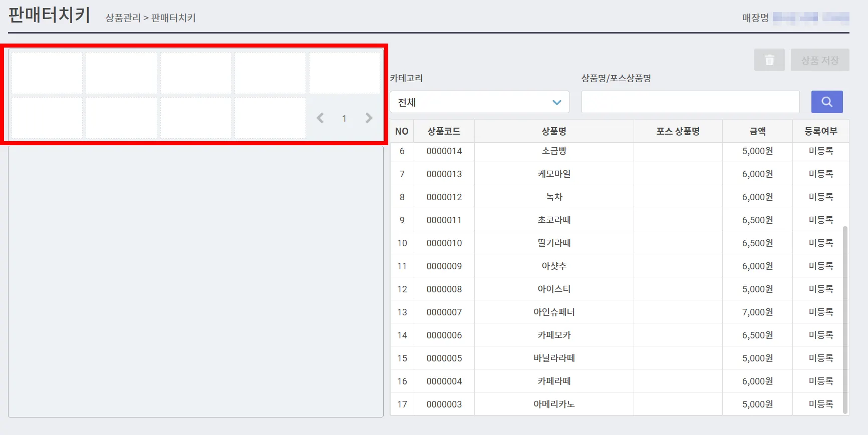Select the 케모마일 product row
The image size is (868, 435).
[x=620, y=174]
